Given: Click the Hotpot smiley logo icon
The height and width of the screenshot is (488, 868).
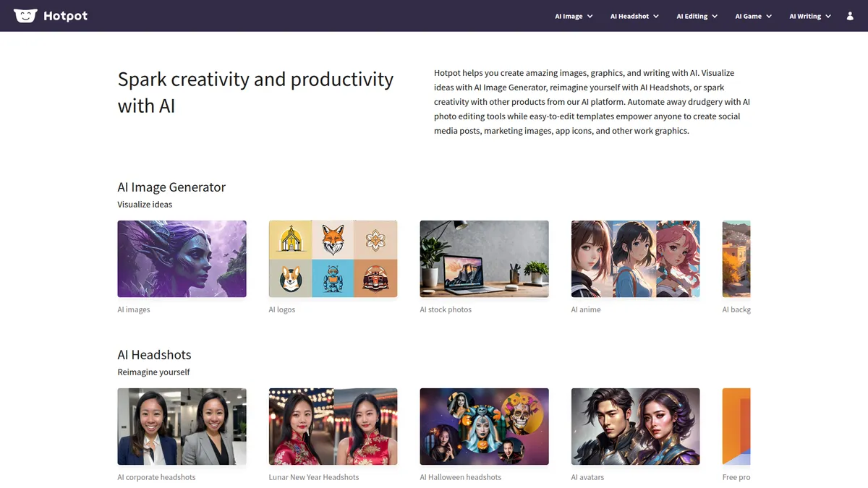Looking at the screenshot, I should pos(25,15).
